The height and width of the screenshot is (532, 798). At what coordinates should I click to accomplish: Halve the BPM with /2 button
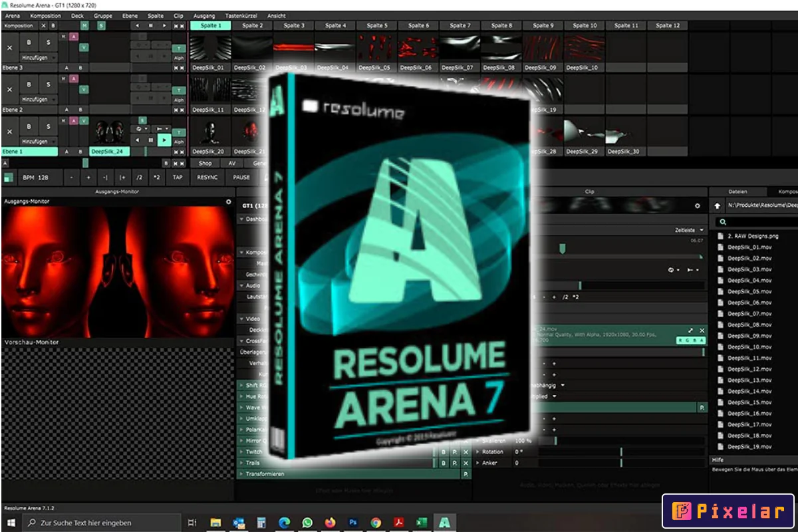coord(140,178)
